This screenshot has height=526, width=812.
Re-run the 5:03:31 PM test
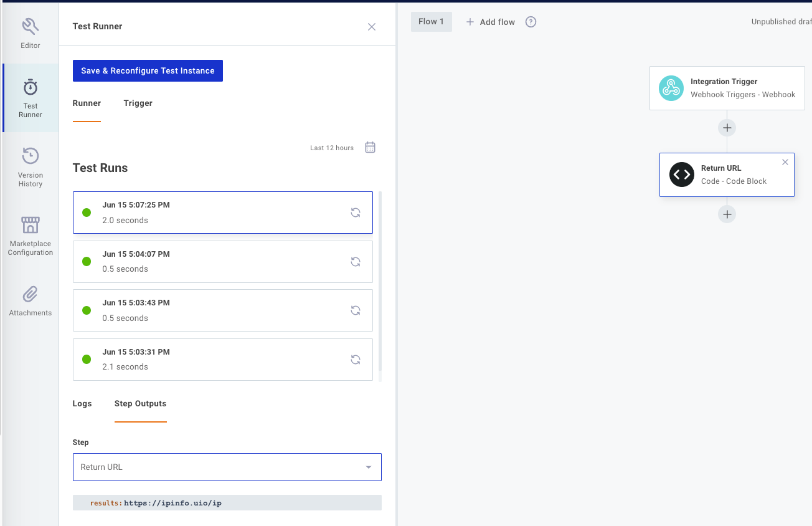[x=356, y=360]
